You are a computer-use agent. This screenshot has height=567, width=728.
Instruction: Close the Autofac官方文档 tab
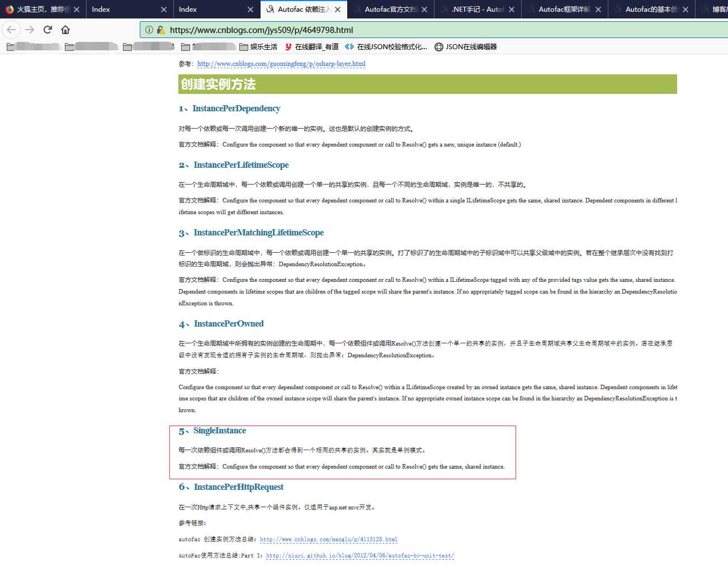[x=424, y=10]
